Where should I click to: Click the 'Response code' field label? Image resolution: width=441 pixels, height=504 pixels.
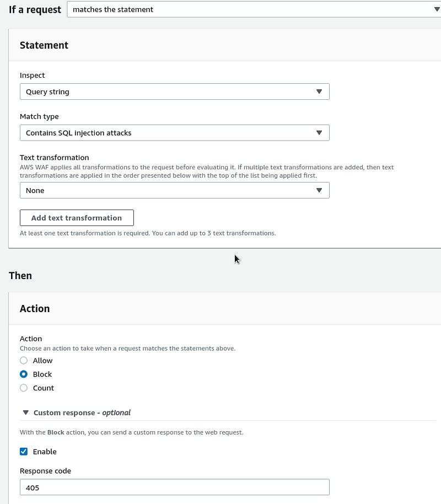click(x=45, y=471)
